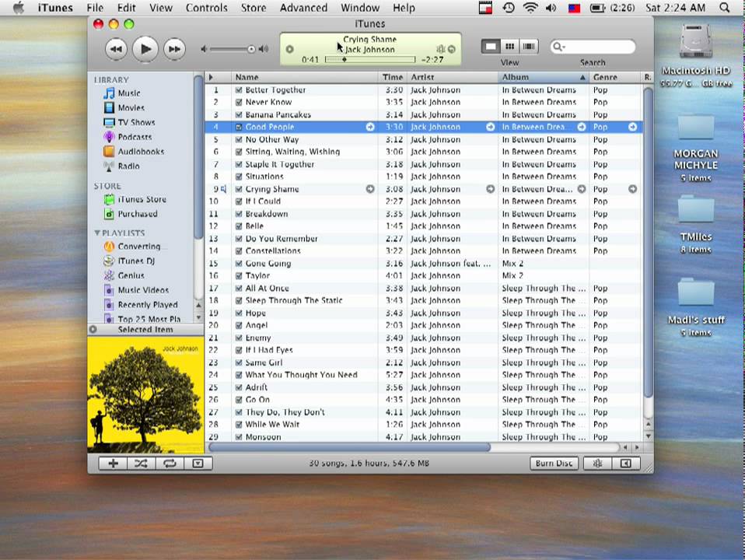Open the Advanced menu
745x560 pixels.
303,8
